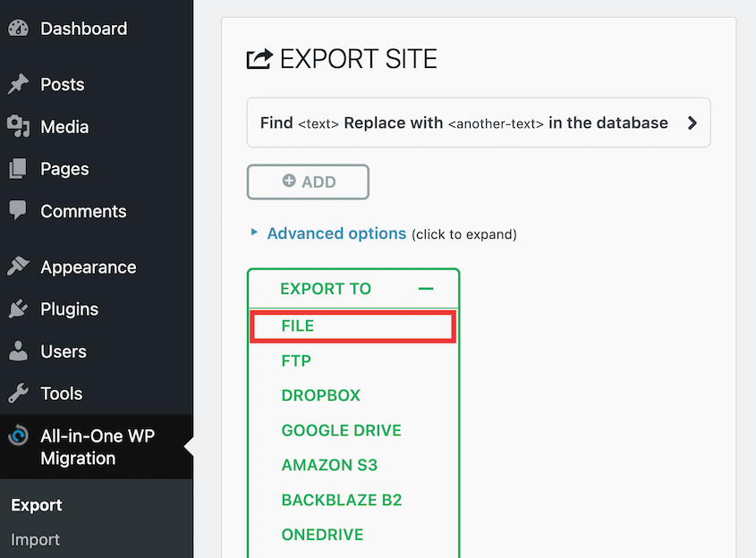Switch to the Import submenu item
This screenshot has width=756, height=558.
(x=35, y=539)
